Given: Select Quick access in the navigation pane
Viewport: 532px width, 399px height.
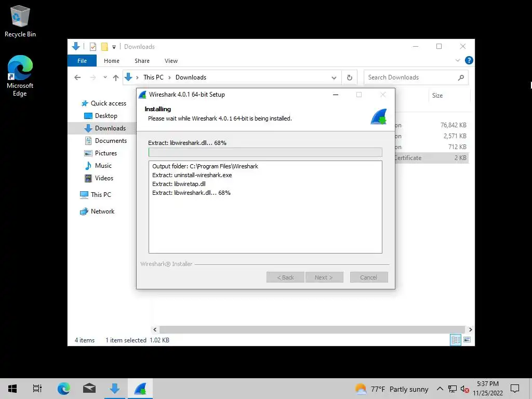Looking at the screenshot, I should 103,103.
